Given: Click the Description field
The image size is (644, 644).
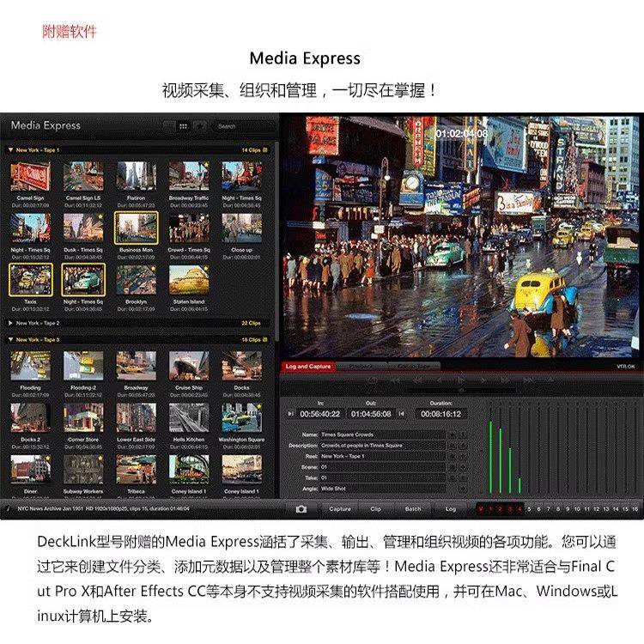Looking at the screenshot, I should click(x=382, y=445).
